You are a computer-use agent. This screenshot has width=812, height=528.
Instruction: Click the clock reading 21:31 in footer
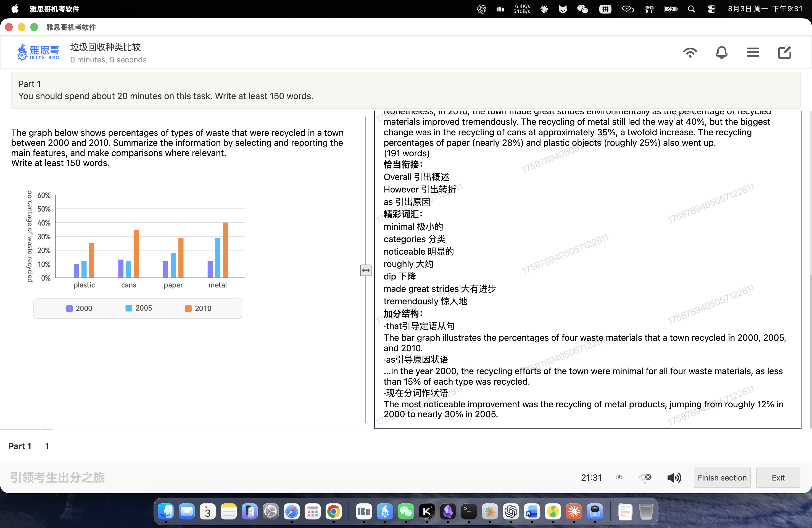pos(591,477)
